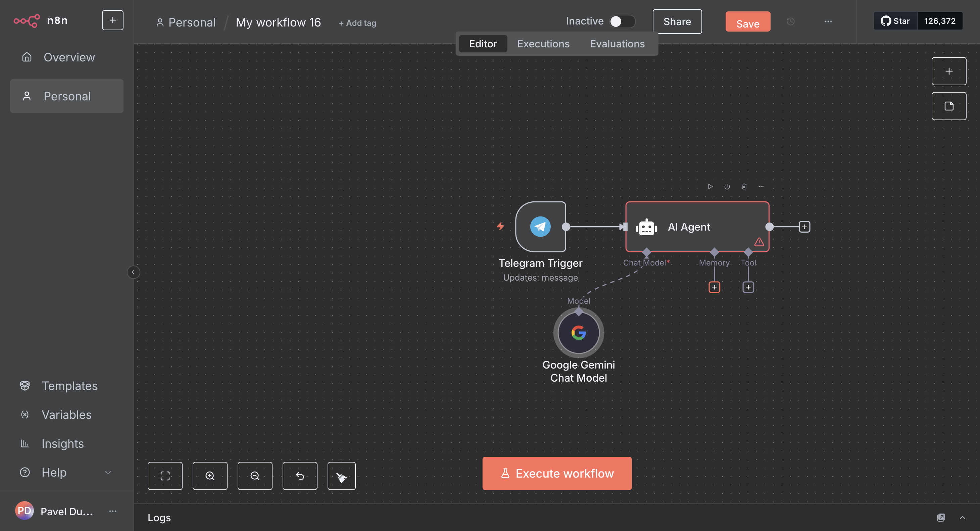Switch to the Executions tab
This screenshot has height=531, width=980.
pos(543,44)
